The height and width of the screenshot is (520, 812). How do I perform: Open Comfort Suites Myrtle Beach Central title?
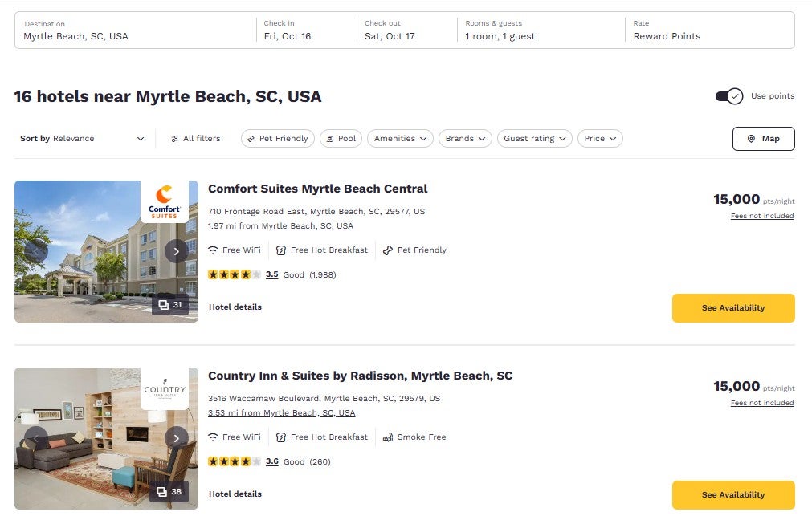pos(318,189)
